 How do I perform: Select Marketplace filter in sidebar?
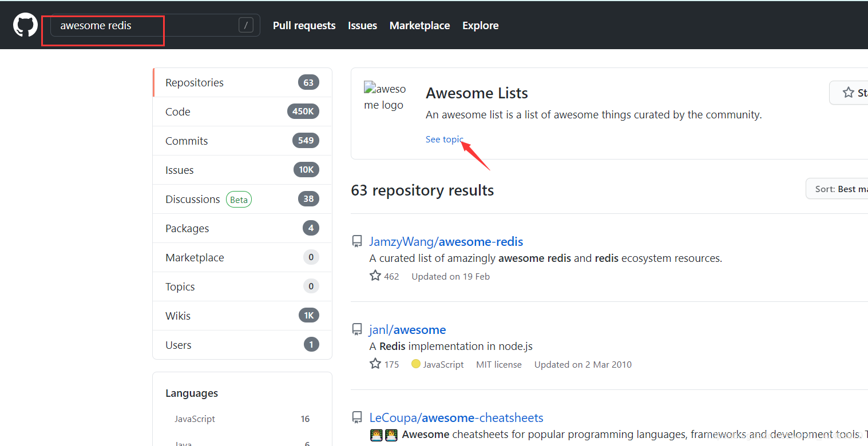click(242, 257)
